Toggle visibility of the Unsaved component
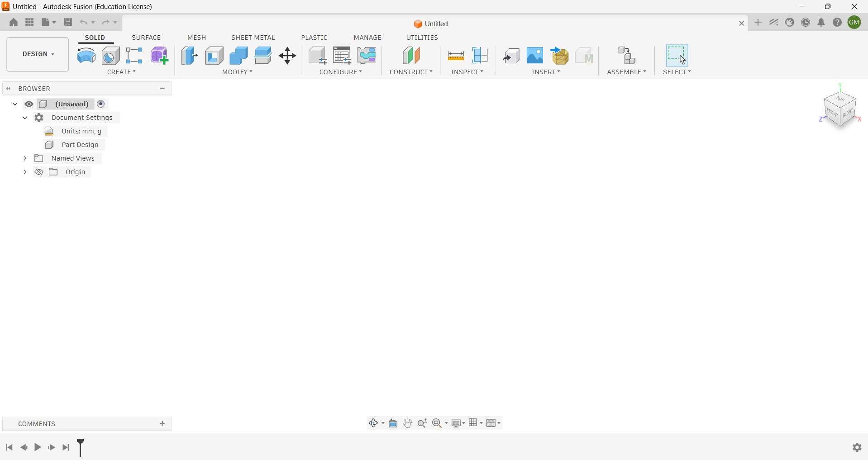This screenshot has width=868, height=460. (x=29, y=104)
